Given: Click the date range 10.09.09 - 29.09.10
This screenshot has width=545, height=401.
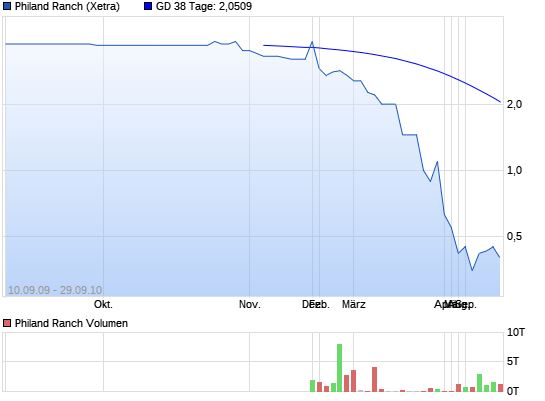Looking at the screenshot, I should pos(55,290).
